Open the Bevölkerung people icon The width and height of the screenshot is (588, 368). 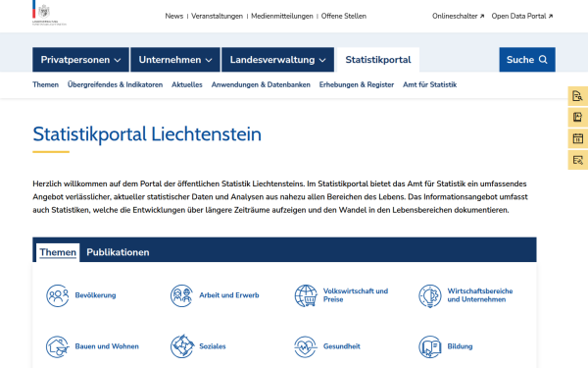tap(58, 295)
